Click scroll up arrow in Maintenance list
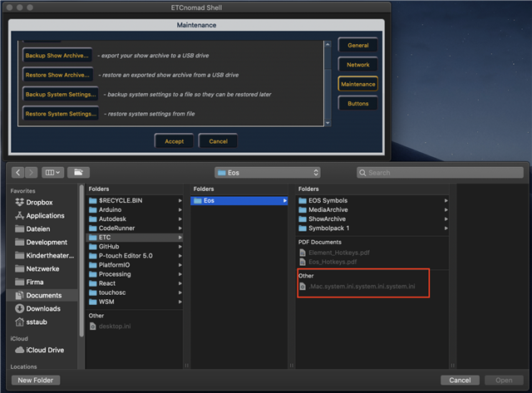This screenshot has width=532, height=393. (x=328, y=44)
